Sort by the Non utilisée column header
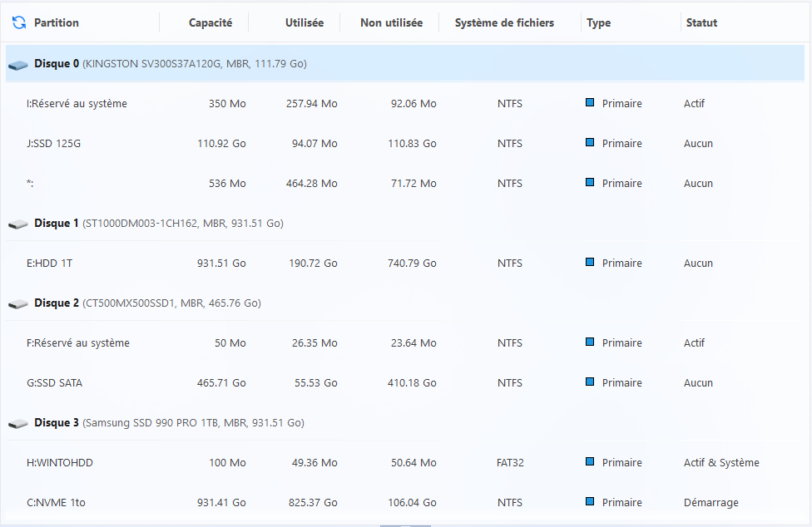This screenshot has height=527, width=812. [392, 22]
